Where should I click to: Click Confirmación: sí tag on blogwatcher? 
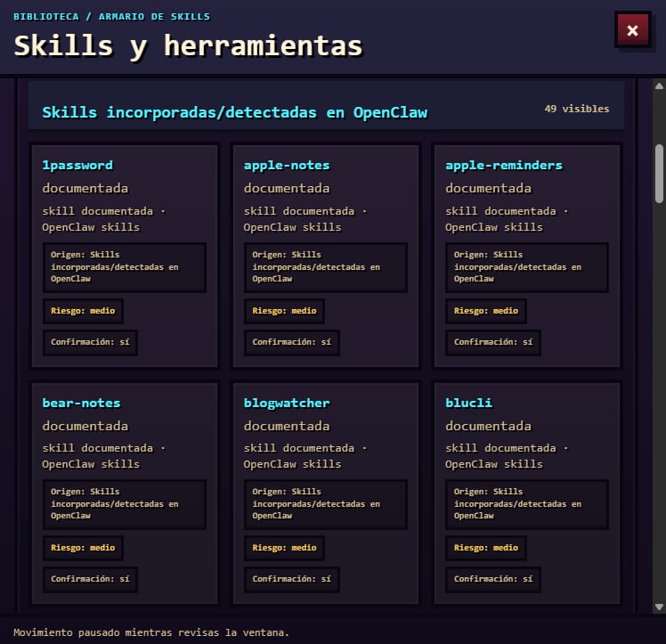pos(291,580)
